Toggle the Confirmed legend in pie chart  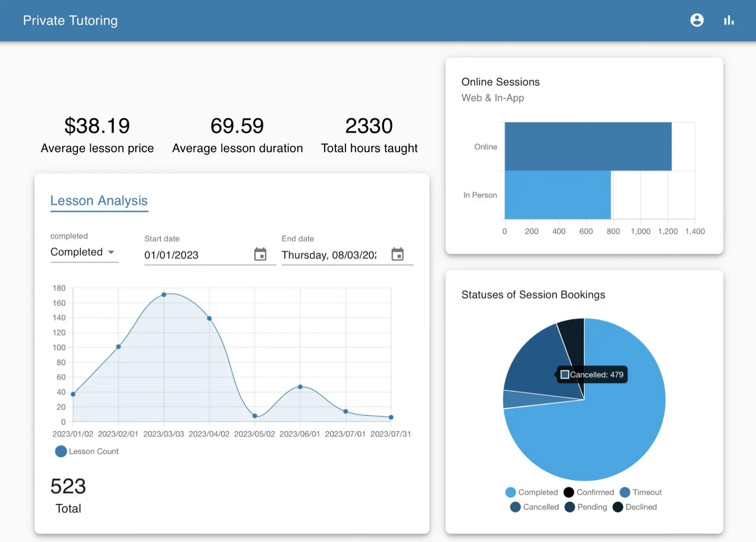pos(589,492)
